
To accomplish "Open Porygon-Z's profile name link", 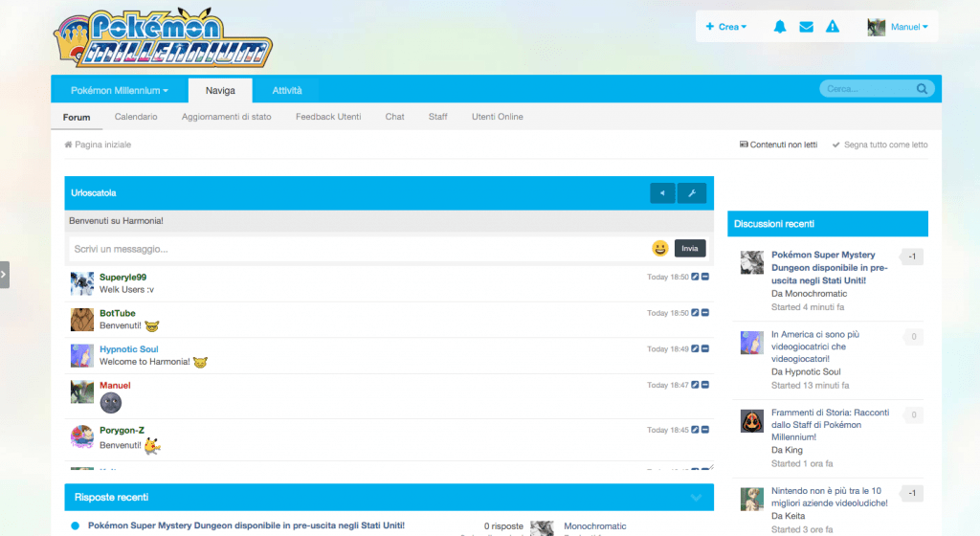I will tap(122, 431).
